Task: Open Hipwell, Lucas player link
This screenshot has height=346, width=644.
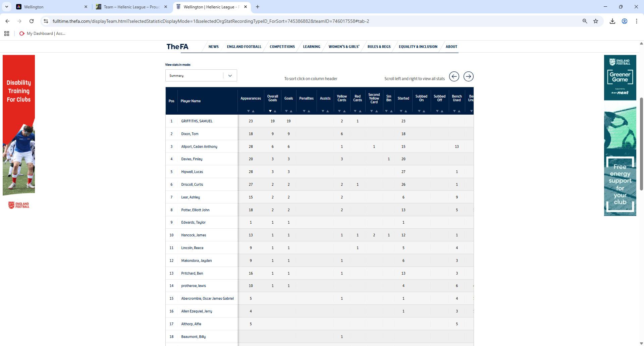Action: (192, 172)
